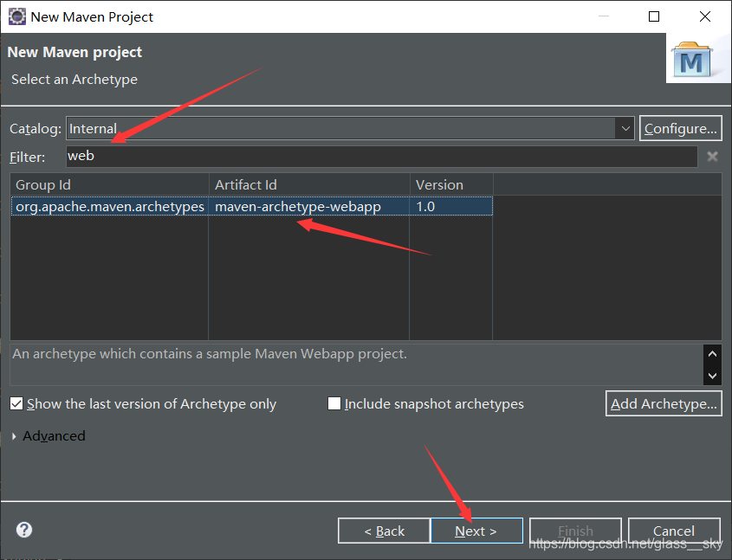The width and height of the screenshot is (732, 560).
Task: Sort by the Group Id column header
Action: [x=110, y=184]
